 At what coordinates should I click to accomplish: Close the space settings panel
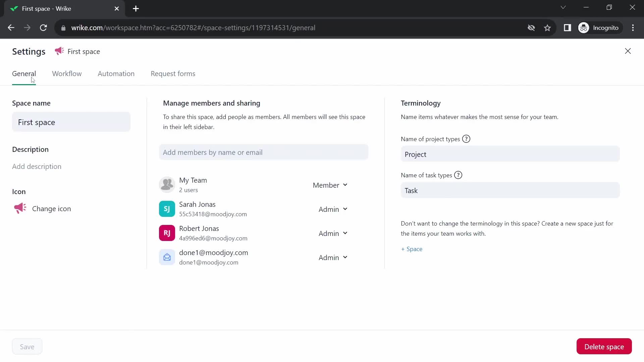coord(628,51)
